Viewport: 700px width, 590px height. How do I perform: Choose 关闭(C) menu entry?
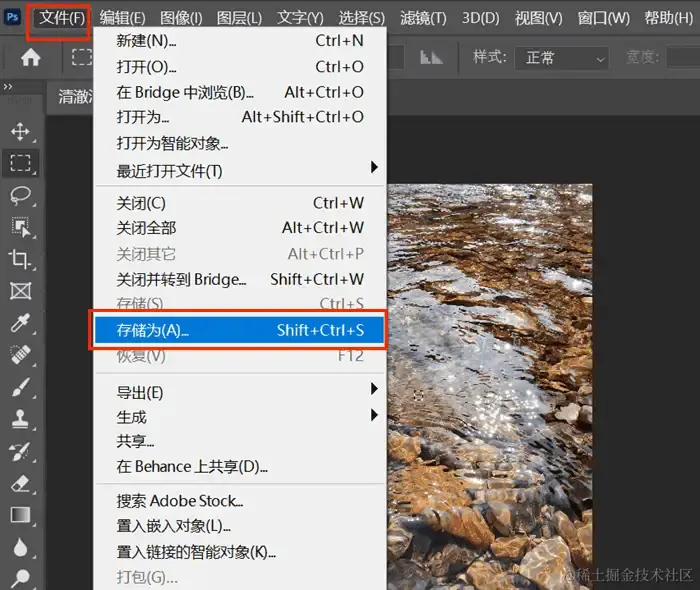[x=240, y=203]
